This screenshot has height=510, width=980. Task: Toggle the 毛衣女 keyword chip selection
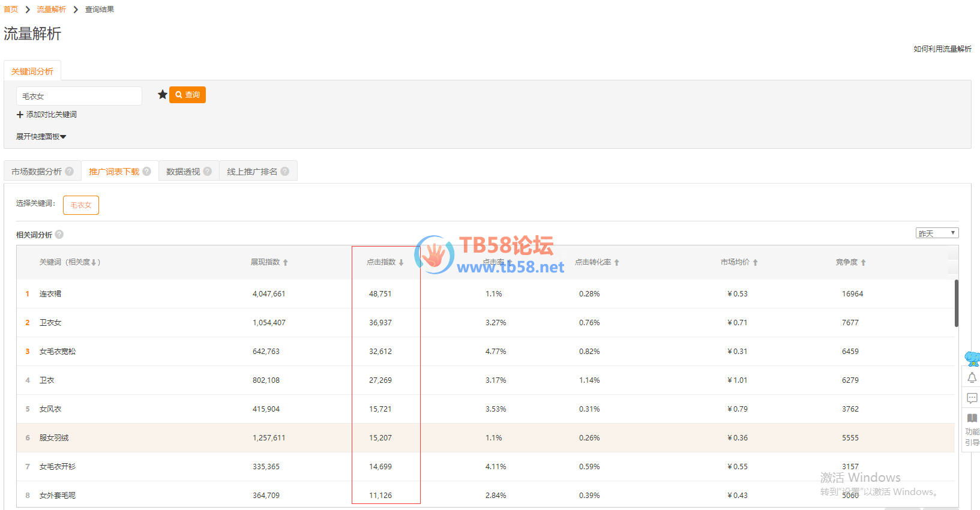point(81,205)
